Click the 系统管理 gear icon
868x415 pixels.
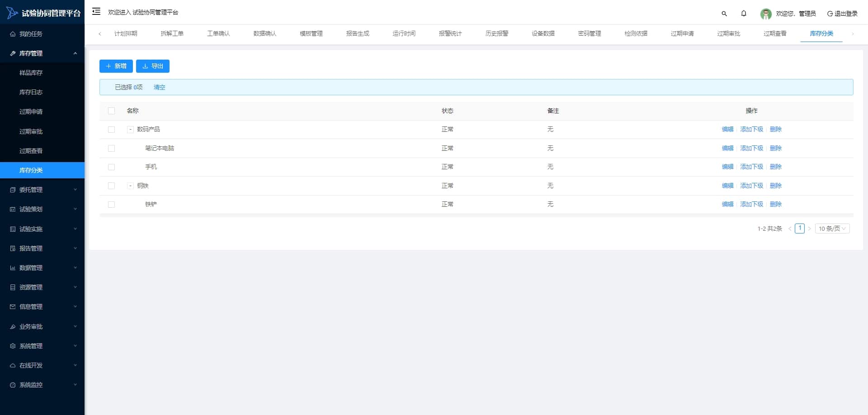13,346
